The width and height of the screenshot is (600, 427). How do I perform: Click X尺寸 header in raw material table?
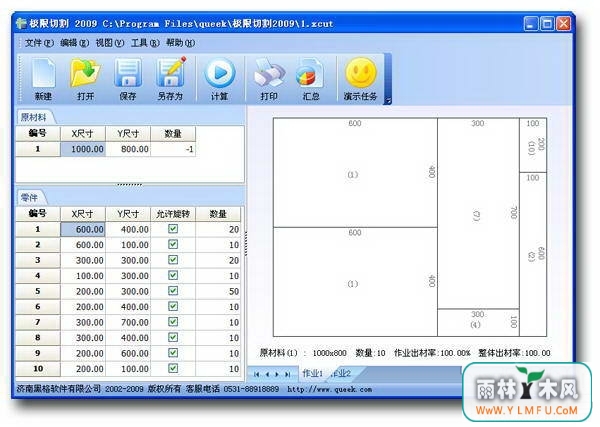[x=83, y=134]
